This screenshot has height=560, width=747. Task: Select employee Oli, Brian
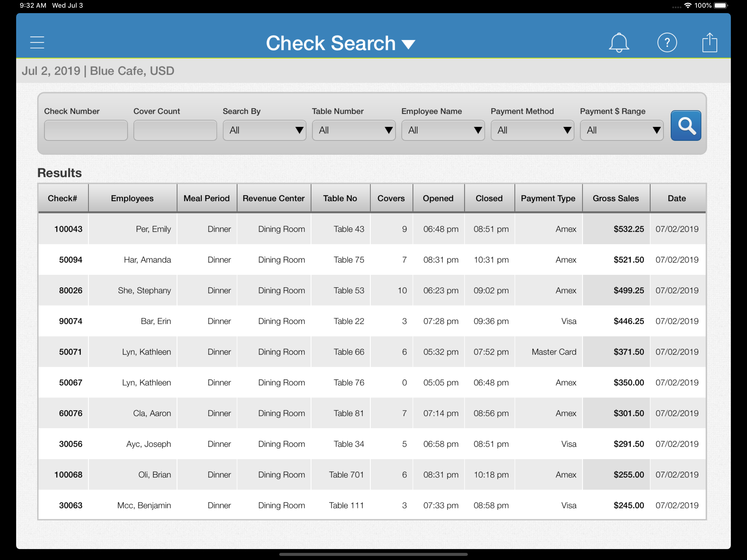(x=155, y=475)
